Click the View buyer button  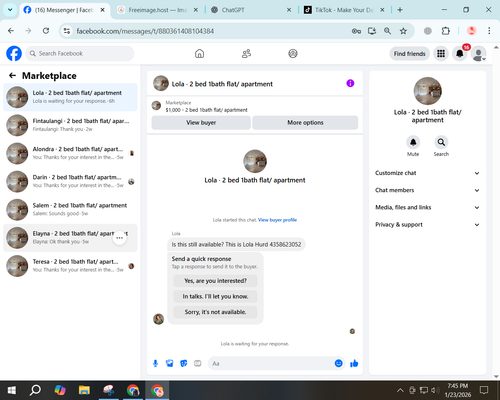[x=201, y=123]
